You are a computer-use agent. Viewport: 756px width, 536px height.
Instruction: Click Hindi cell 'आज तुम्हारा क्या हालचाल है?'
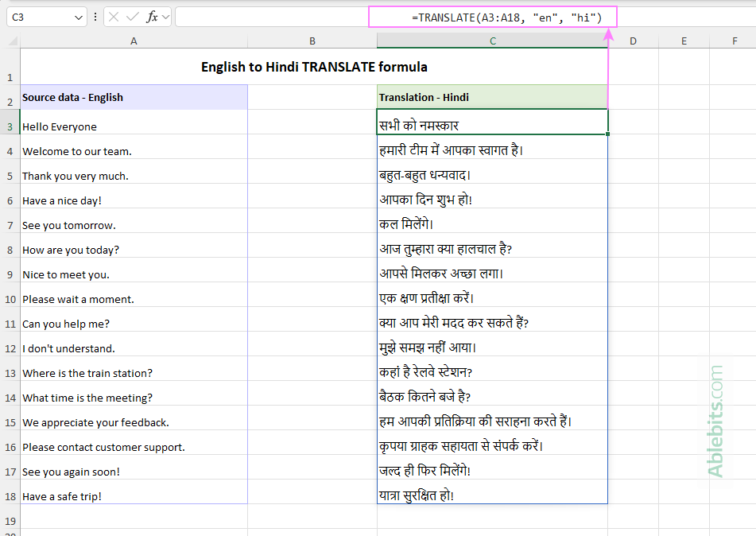(x=492, y=245)
